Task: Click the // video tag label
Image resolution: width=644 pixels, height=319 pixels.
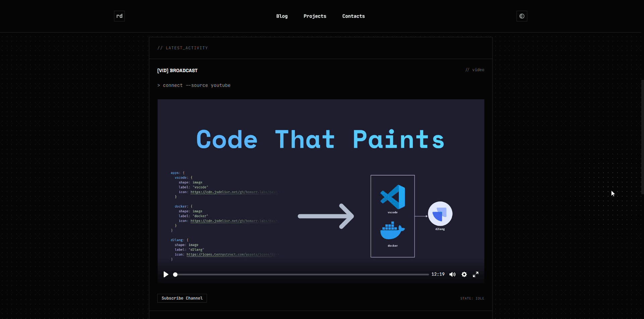Action: (475, 70)
